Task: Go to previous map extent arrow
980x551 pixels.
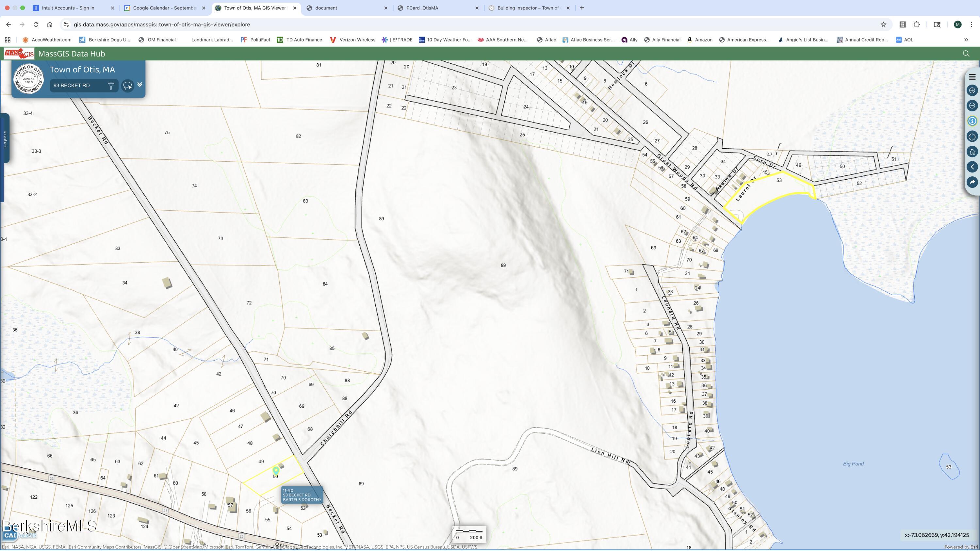Action: pos(972,167)
